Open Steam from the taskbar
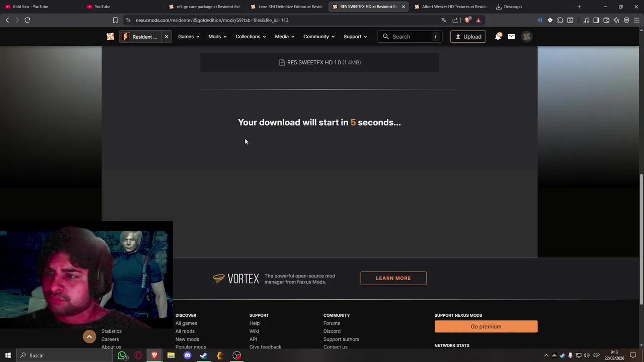 [x=204, y=355]
